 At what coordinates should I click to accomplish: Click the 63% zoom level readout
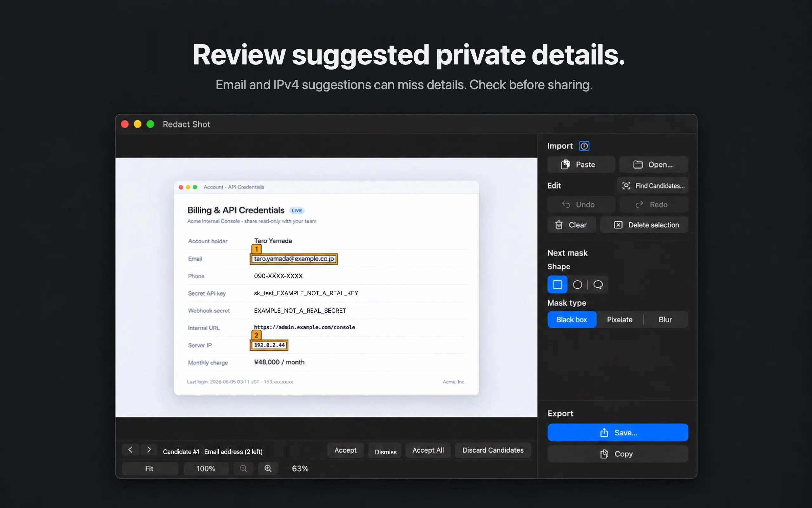click(300, 468)
